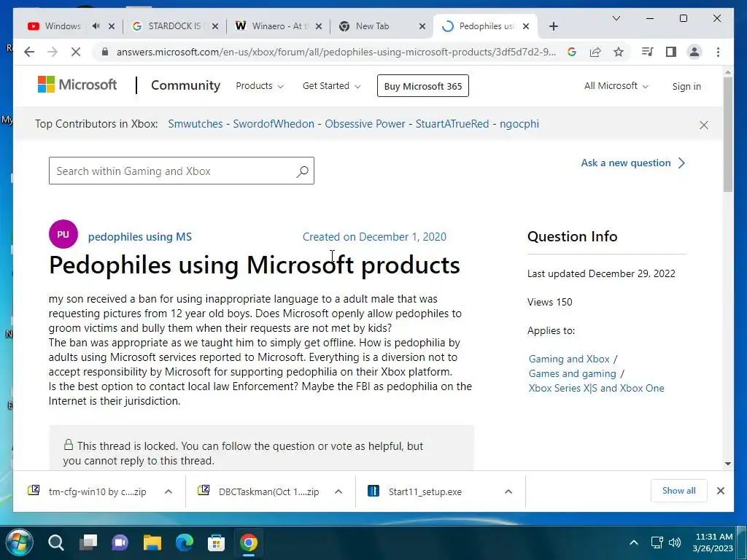Click Show all downloads button

678,491
